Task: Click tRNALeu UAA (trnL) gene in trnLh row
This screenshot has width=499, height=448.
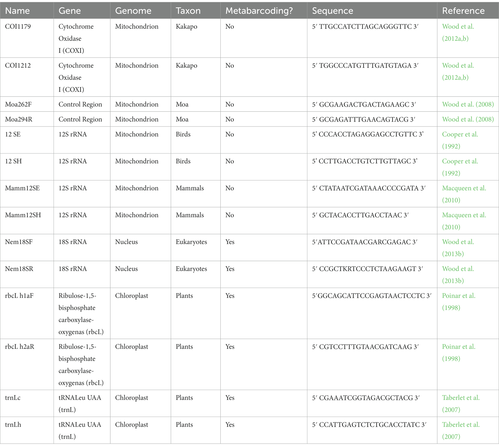Action: coord(80,430)
